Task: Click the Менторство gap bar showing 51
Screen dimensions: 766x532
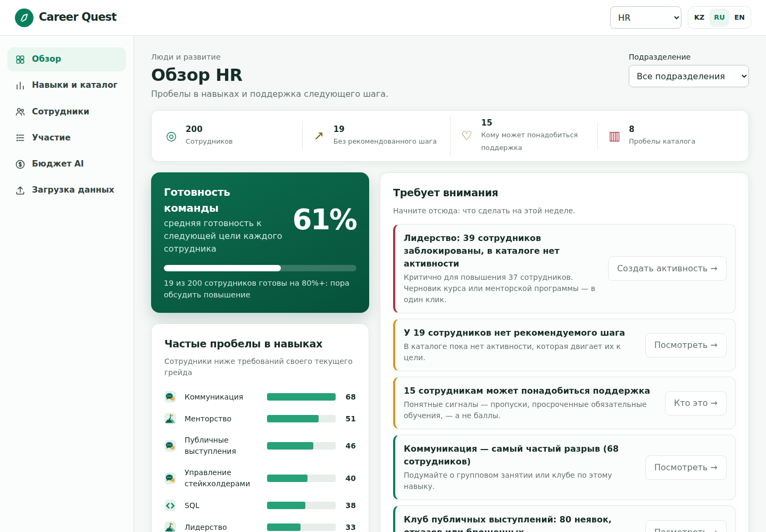Action: click(301, 419)
